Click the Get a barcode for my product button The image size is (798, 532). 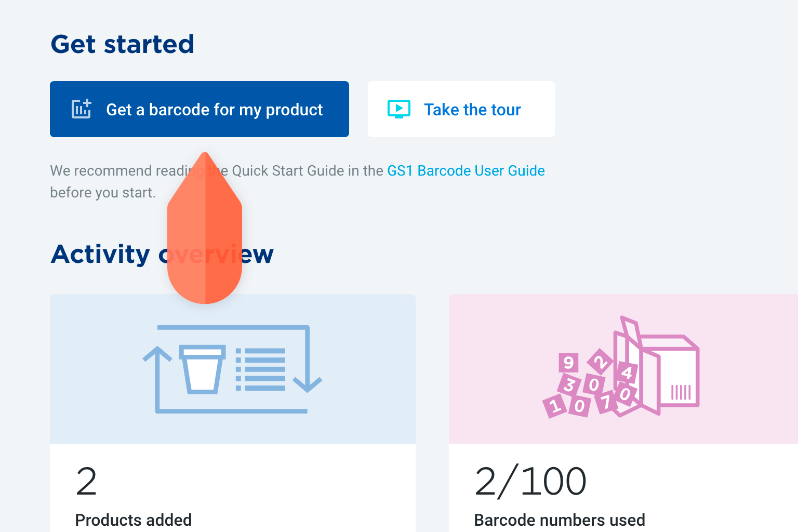[199, 109]
